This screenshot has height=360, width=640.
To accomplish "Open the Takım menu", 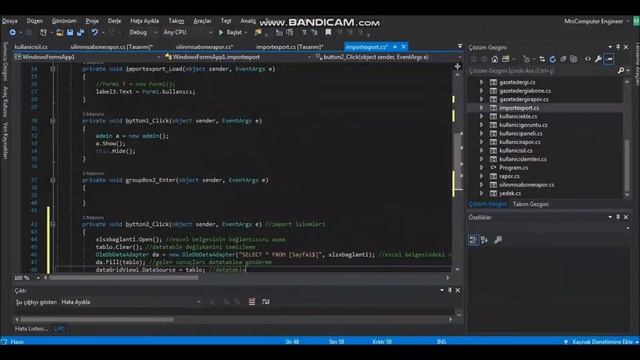I will point(176,21).
